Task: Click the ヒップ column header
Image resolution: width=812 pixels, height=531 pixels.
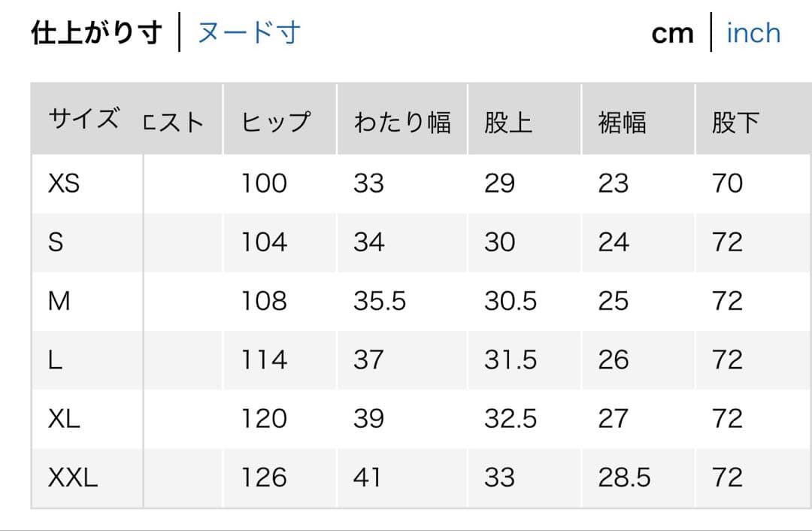Action: click(x=276, y=122)
